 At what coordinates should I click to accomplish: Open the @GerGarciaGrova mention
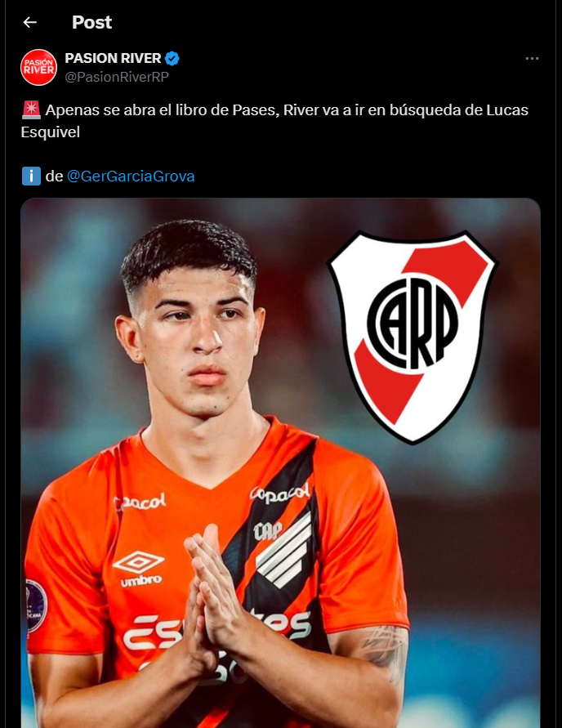(131, 176)
